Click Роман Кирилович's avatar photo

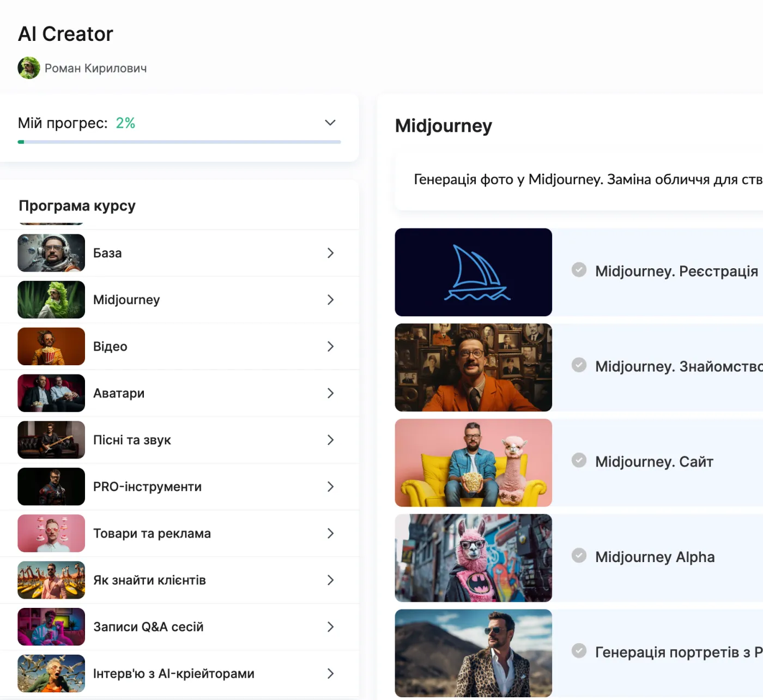[x=29, y=68]
